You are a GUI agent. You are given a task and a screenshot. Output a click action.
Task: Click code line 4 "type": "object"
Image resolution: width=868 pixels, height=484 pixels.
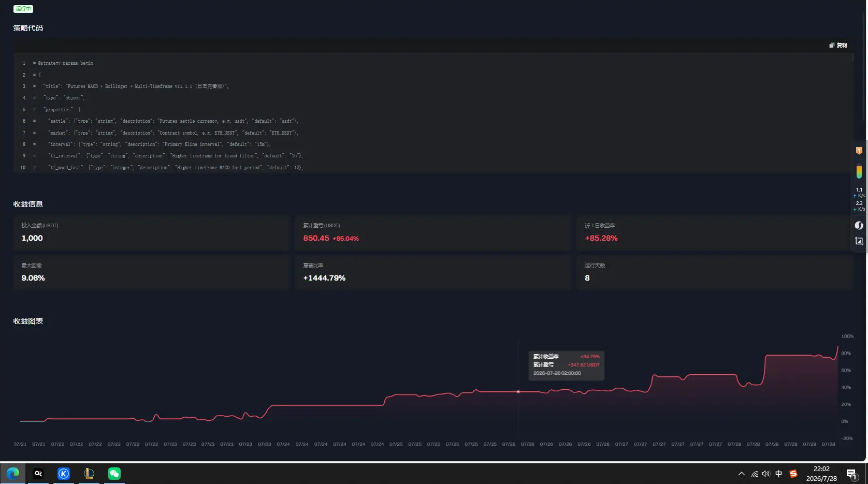coord(59,98)
